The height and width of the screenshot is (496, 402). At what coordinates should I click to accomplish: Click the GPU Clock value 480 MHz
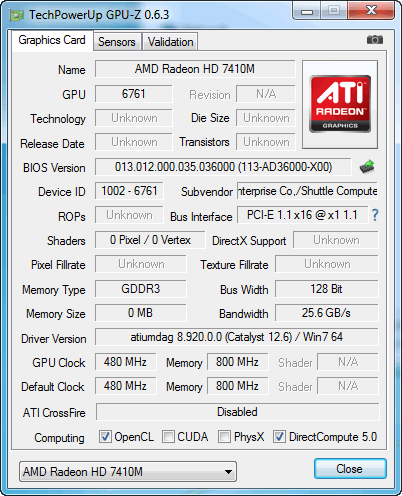click(x=125, y=362)
